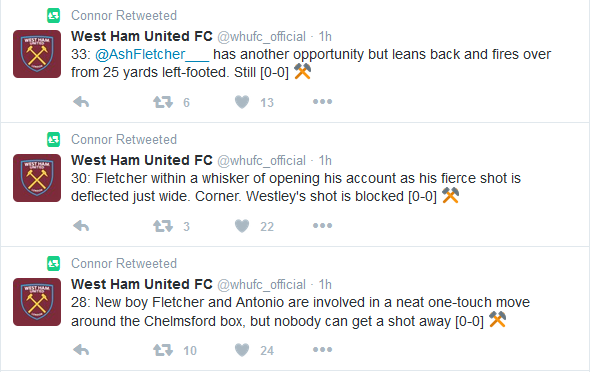Click the green retweet icon above third tweet
The height and width of the screenshot is (372, 590).
coord(53,264)
